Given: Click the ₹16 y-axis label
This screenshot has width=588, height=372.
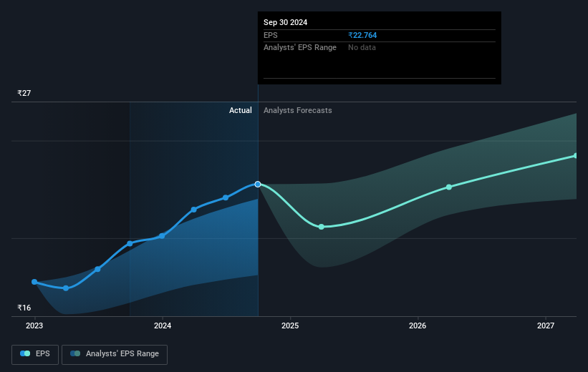Looking at the screenshot, I should [x=24, y=308].
